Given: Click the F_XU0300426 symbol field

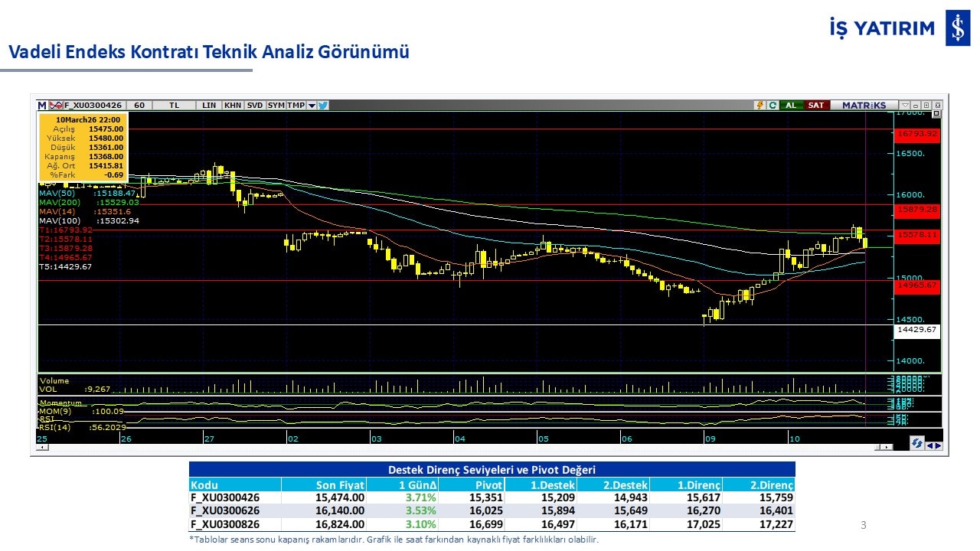Looking at the screenshot, I should click(x=93, y=106).
